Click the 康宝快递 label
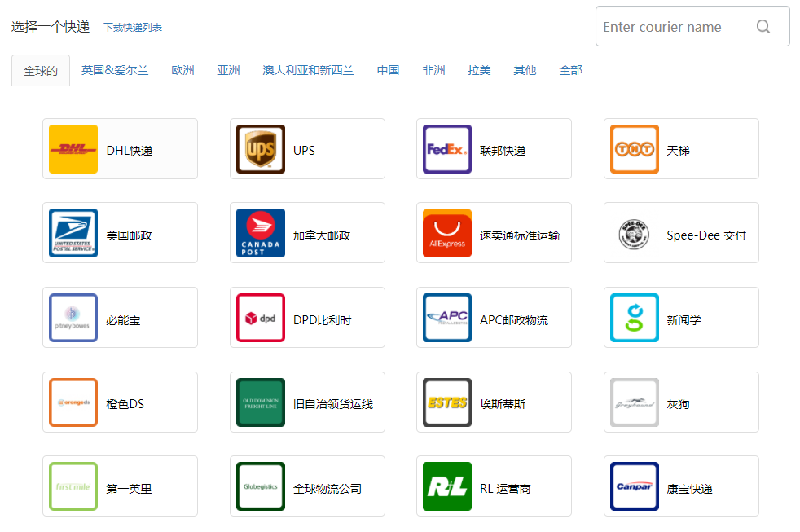This screenshot has height=532, width=800. coord(689,489)
